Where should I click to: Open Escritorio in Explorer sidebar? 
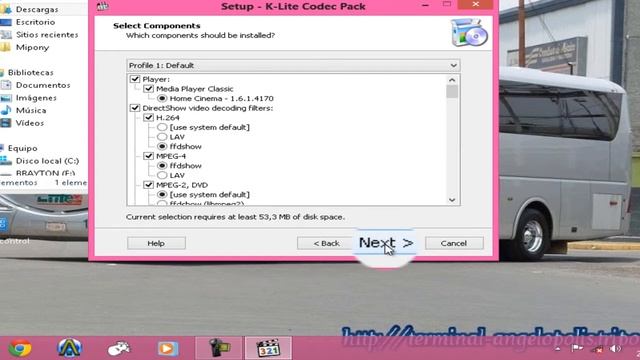click(35, 22)
